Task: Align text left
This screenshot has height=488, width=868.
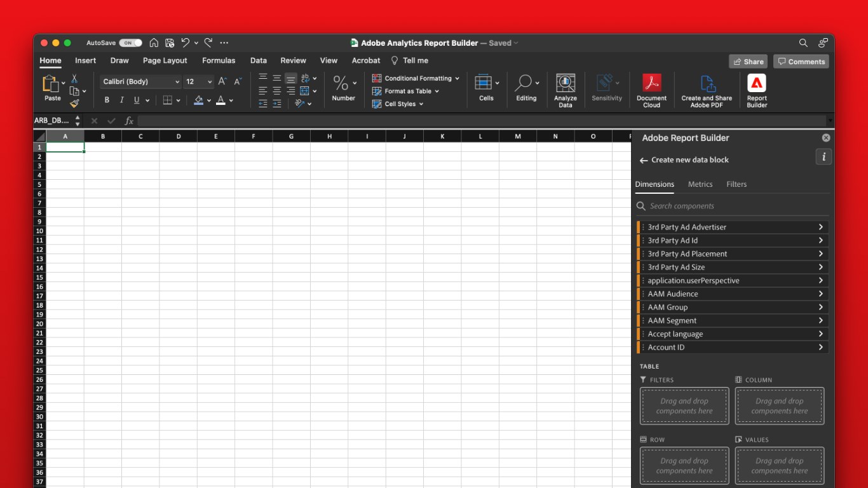Action: point(263,91)
